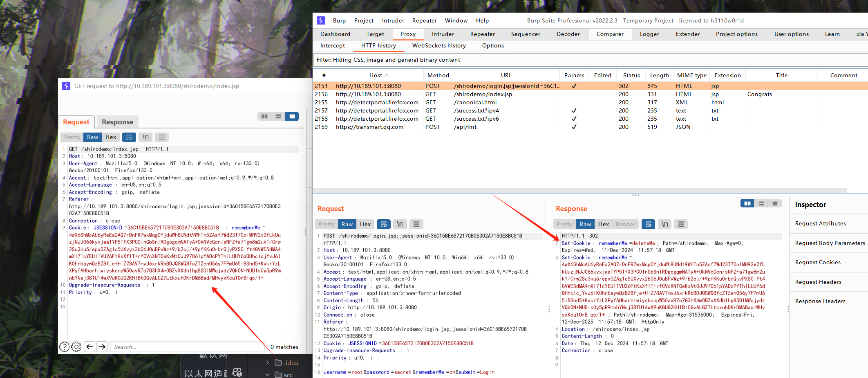Select row 2155 with /canonical.html URL

[x=590, y=102]
